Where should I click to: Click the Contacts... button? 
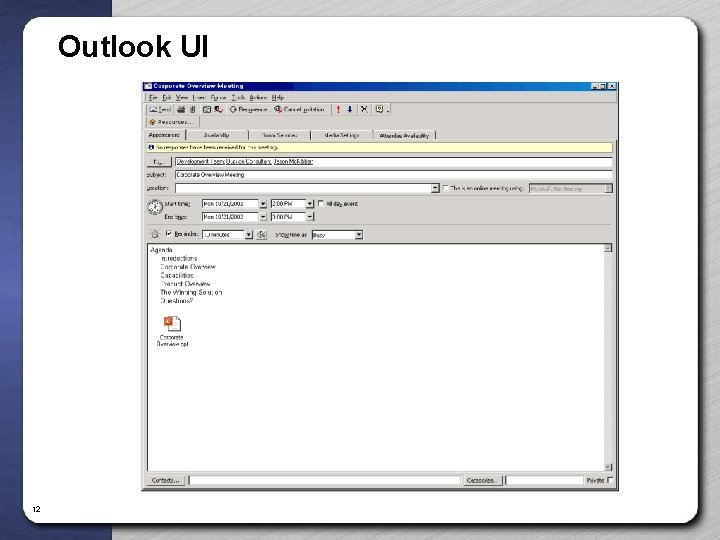point(165,480)
